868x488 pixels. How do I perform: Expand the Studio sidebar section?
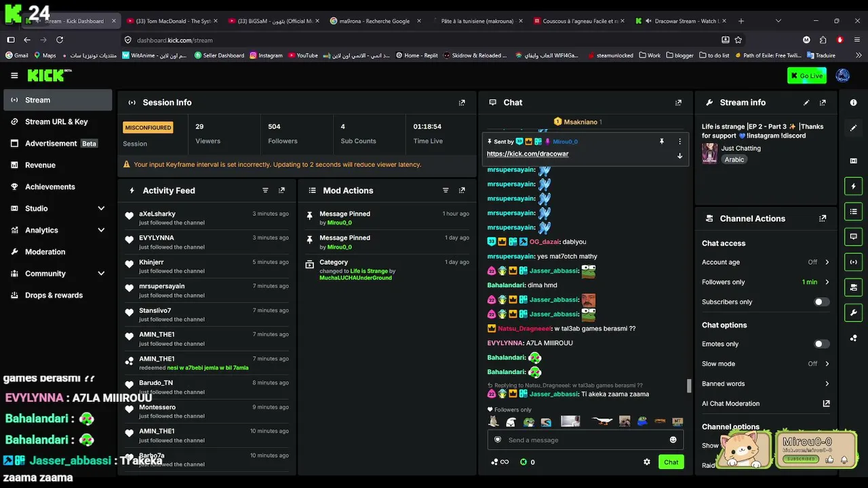pyautogui.click(x=101, y=209)
